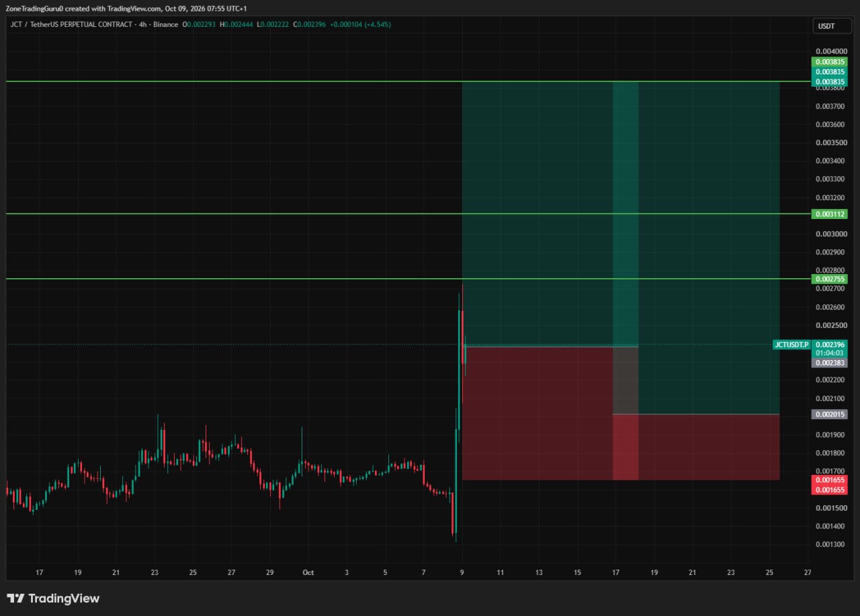Screen dimensions: 860x616
Task: Click the Binance exchange name
Action: pos(165,25)
